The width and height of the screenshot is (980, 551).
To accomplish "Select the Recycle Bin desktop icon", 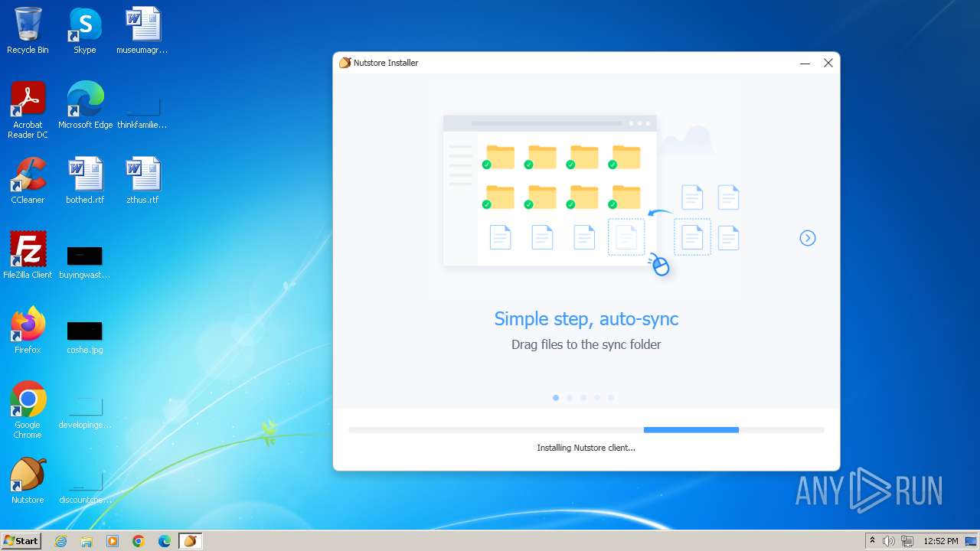I will [28, 31].
